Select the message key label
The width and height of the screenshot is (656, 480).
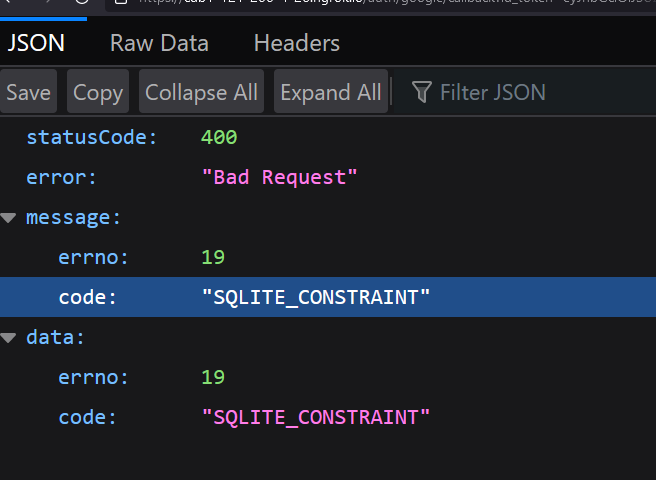tap(73, 218)
